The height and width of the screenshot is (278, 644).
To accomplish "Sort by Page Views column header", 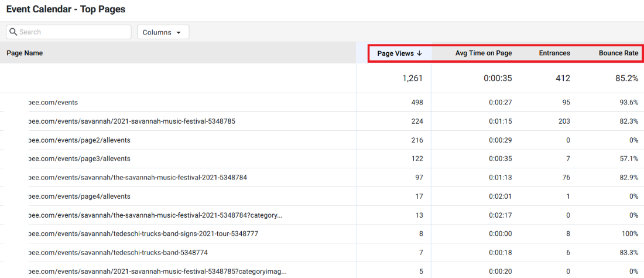I will [400, 53].
